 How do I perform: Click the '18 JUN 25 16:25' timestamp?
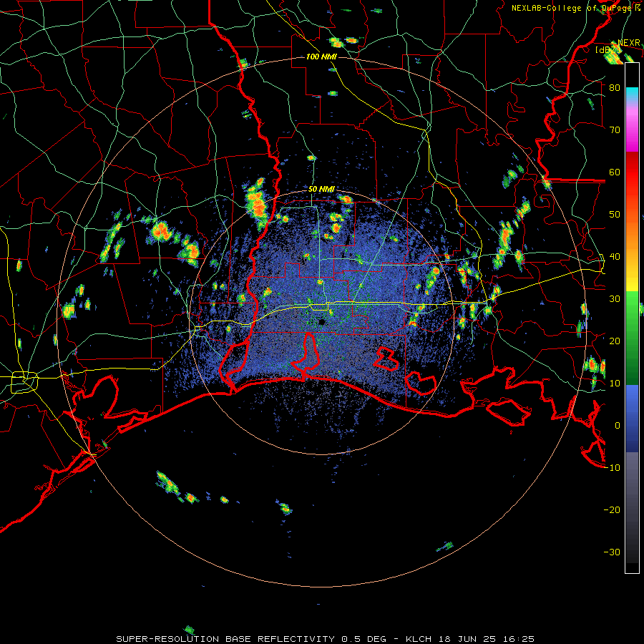[487, 639]
